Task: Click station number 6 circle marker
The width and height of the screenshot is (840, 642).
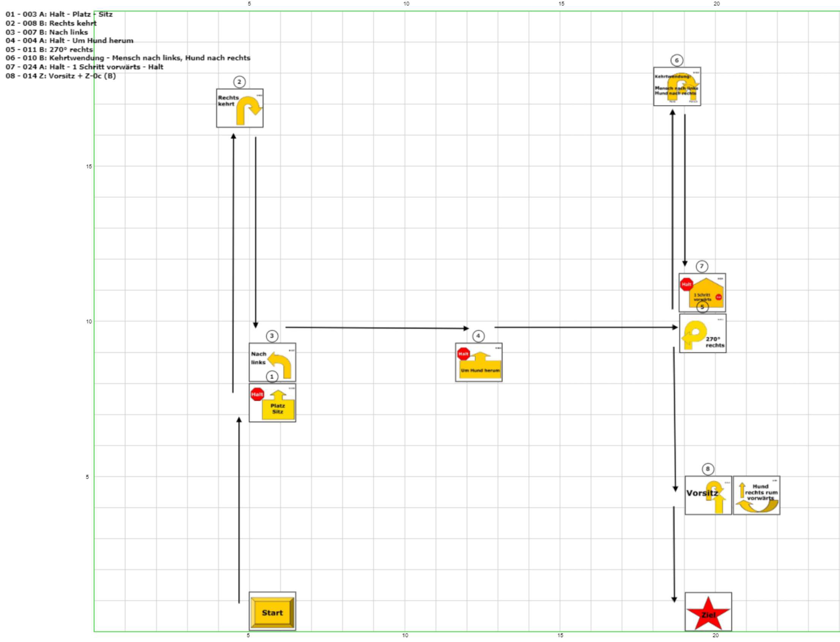Action: click(677, 60)
